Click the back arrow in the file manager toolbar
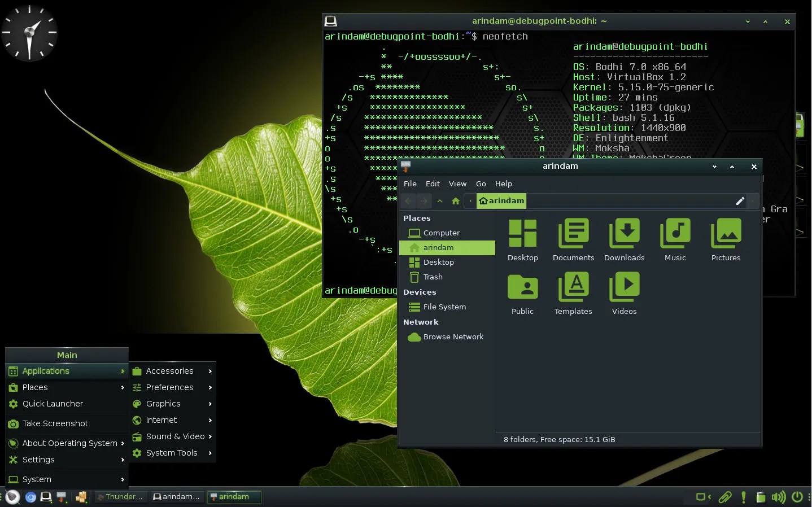Viewport: 812px width, 507px height. [408, 201]
